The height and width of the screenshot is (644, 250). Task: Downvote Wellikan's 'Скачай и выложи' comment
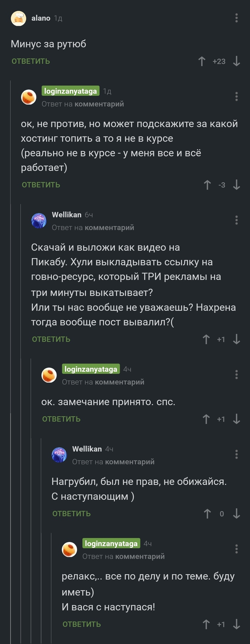click(x=236, y=339)
